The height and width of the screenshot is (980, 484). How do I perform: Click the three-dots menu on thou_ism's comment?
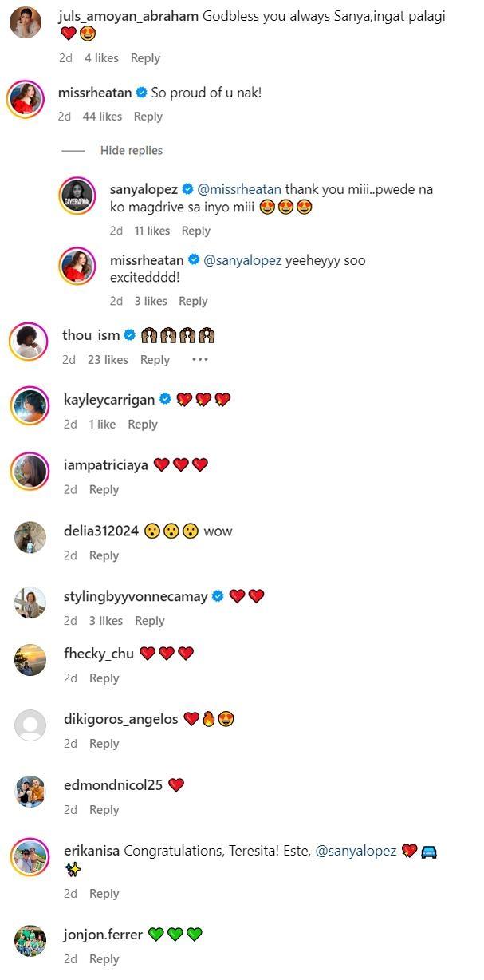199,360
